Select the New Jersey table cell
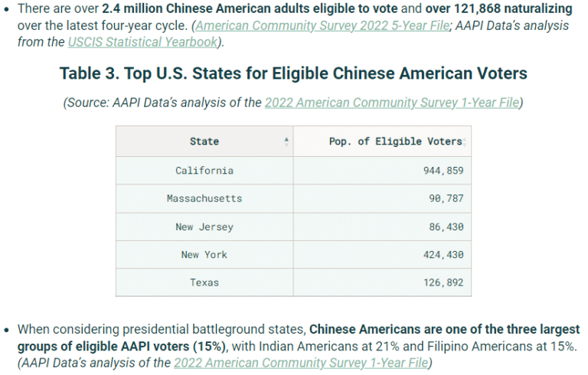 pyautogui.click(x=204, y=227)
